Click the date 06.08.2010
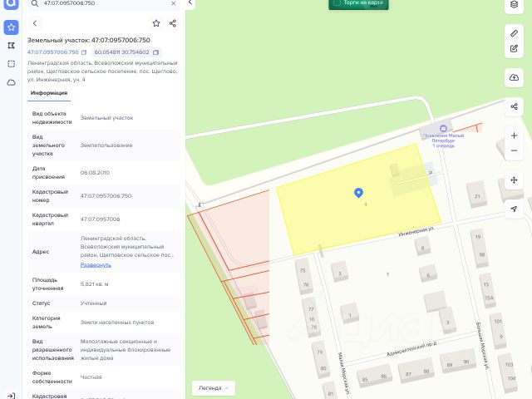Viewport: 532px width, 399px height. point(95,173)
